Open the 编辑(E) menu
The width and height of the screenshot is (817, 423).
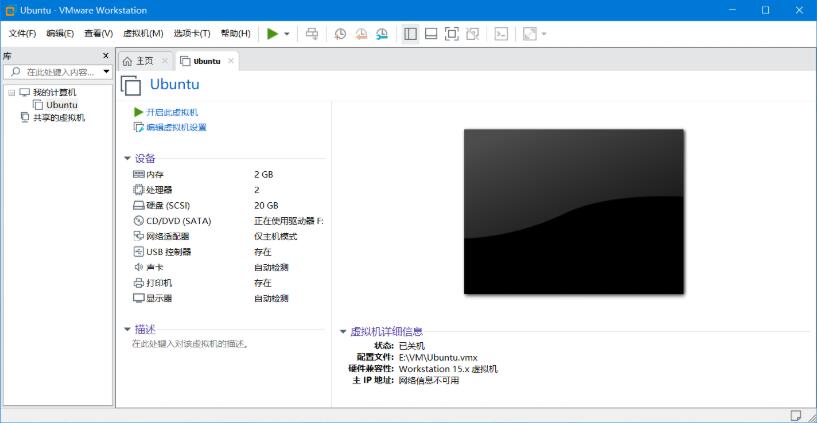[60, 34]
